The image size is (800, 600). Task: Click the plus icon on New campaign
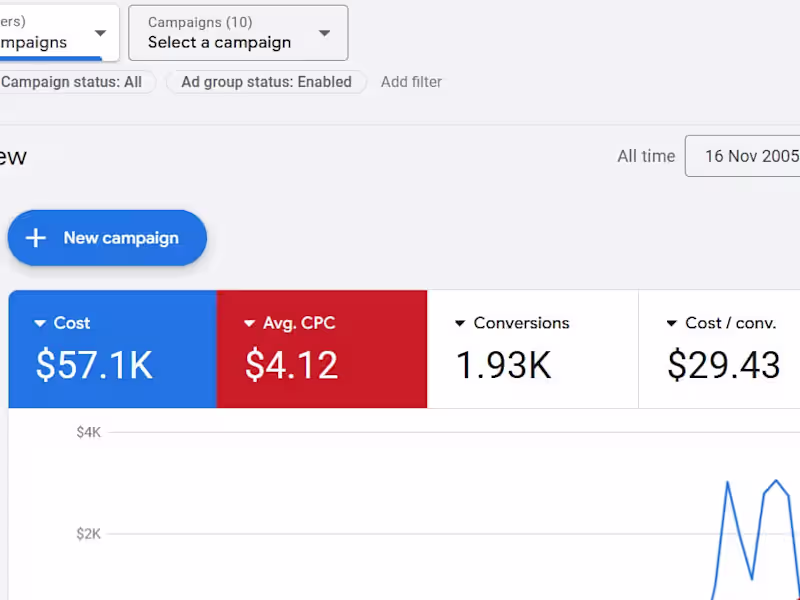pyautogui.click(x=35, y=238)
